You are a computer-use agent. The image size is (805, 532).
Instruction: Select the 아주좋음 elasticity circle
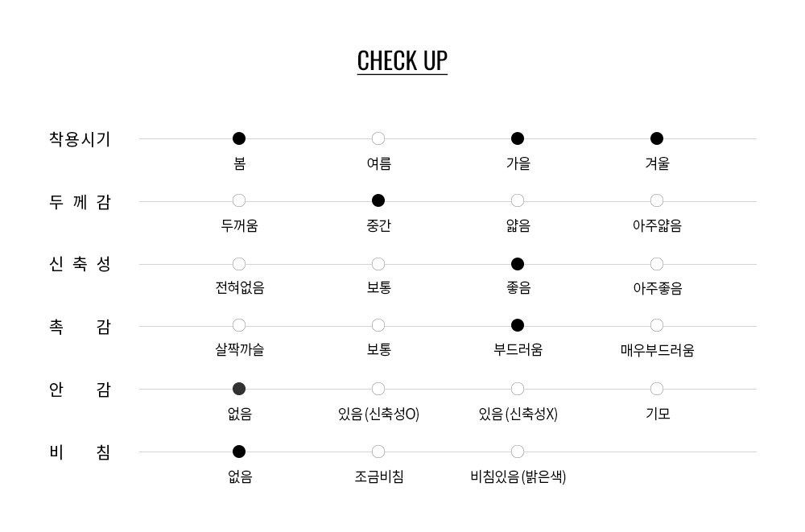tap(657, 264)
